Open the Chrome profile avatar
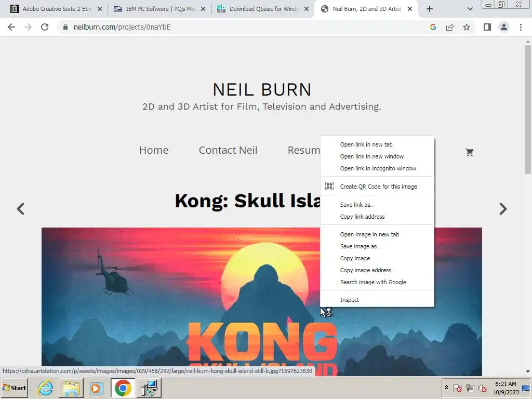This screenshot has width=532, height=399. point(504,27)
